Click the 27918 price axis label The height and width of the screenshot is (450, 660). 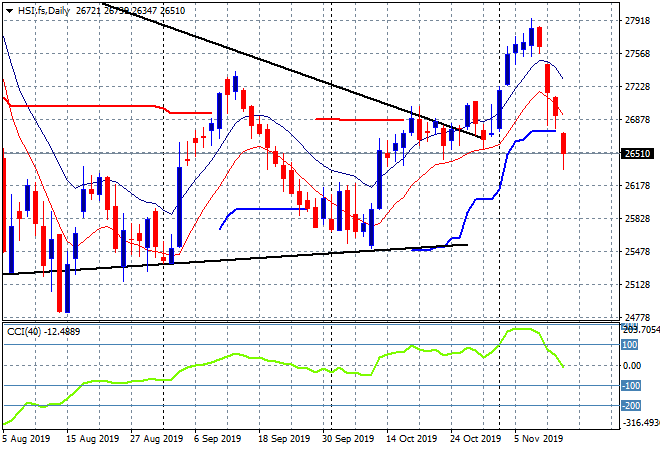[x=637, y=21]
